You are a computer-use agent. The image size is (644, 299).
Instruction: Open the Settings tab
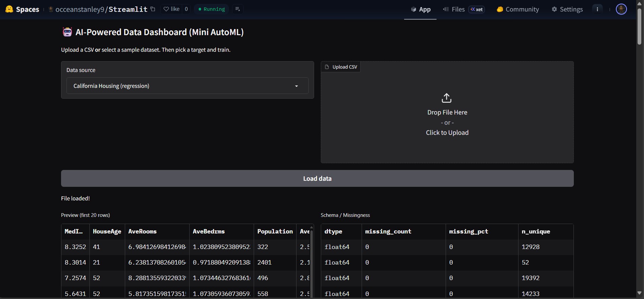tap(567, 9)
